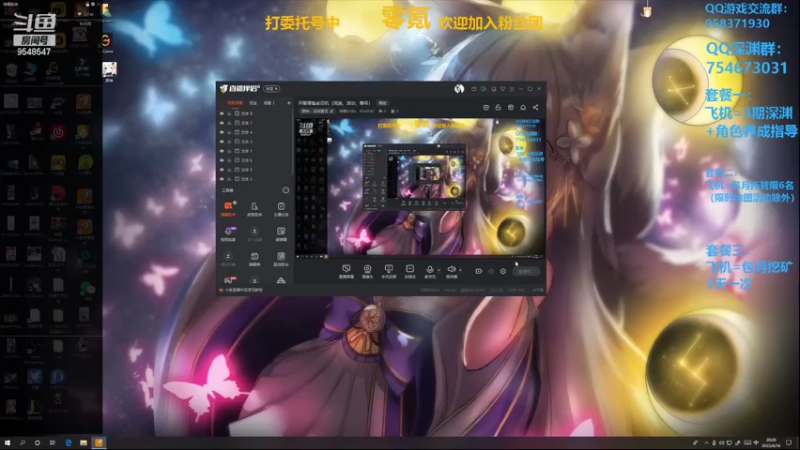Click the small button after the room title
The image size is (800, 450).
click(383, 103)
